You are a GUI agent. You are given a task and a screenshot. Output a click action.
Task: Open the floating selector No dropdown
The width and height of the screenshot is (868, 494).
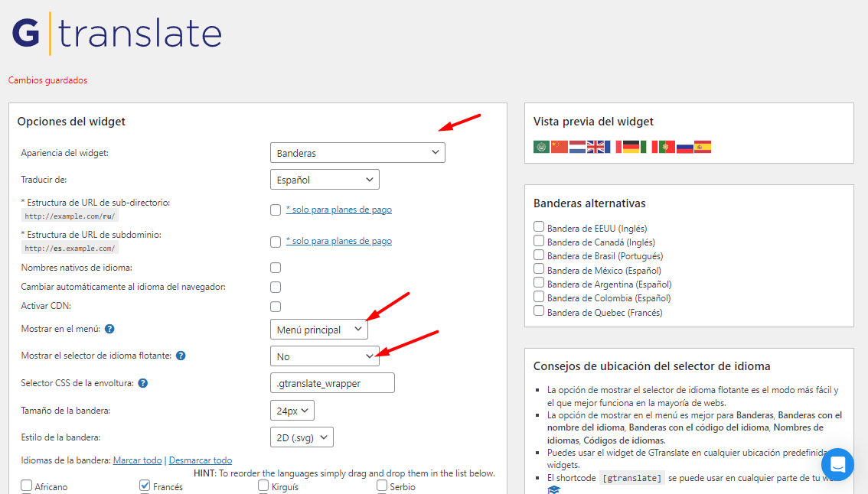click(325, 356)
